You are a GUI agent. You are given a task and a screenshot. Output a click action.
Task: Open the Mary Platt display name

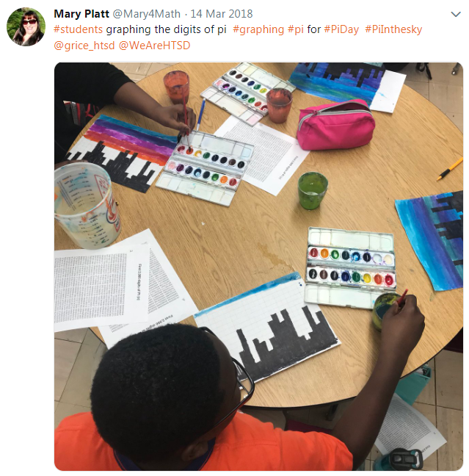[81, 14]
